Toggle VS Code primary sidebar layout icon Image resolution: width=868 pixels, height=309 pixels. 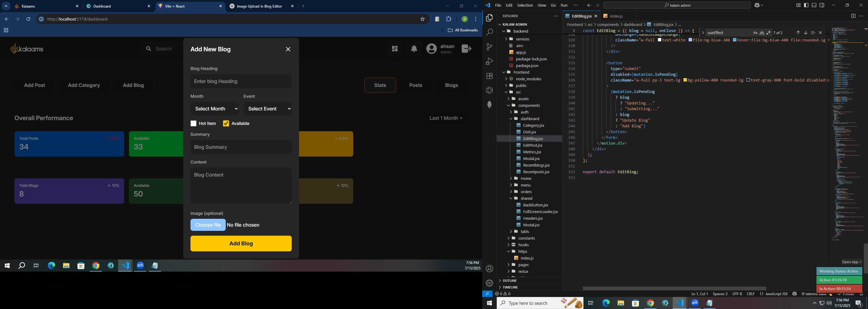(806, 5)
